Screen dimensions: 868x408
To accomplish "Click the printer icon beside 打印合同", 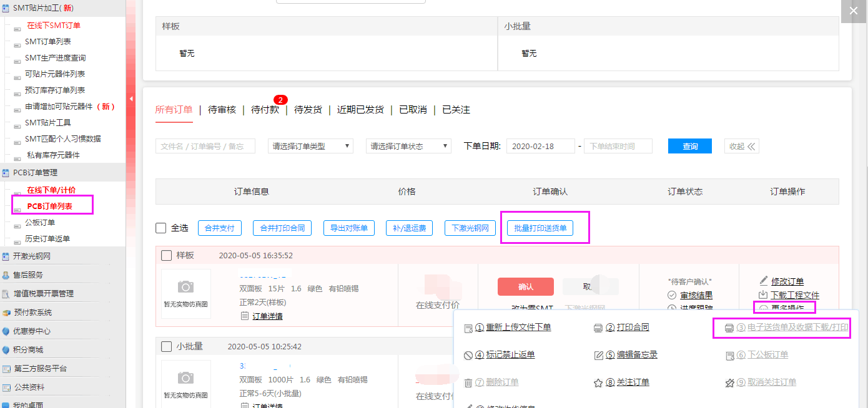I will pyautogui.click(x=598, y=328).
